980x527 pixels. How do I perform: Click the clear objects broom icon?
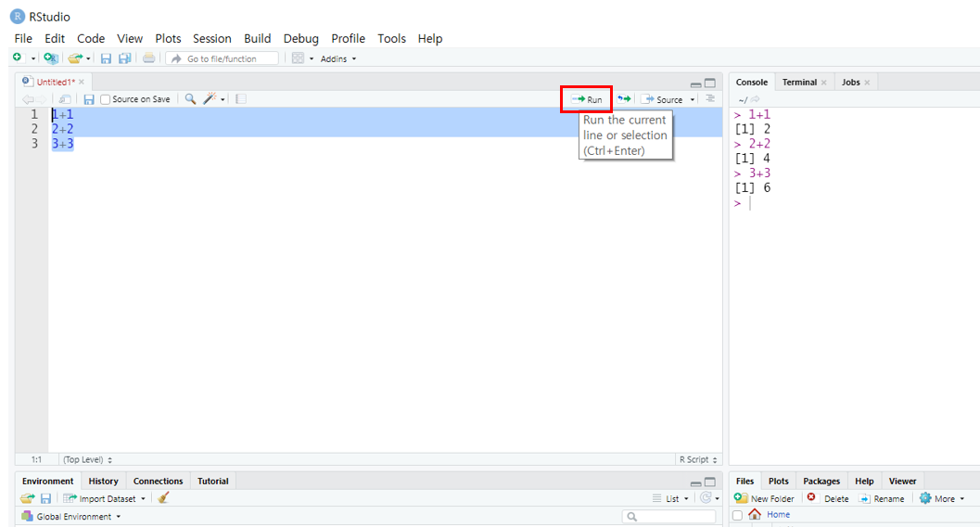pyautogui.click(x=164, y=497)
